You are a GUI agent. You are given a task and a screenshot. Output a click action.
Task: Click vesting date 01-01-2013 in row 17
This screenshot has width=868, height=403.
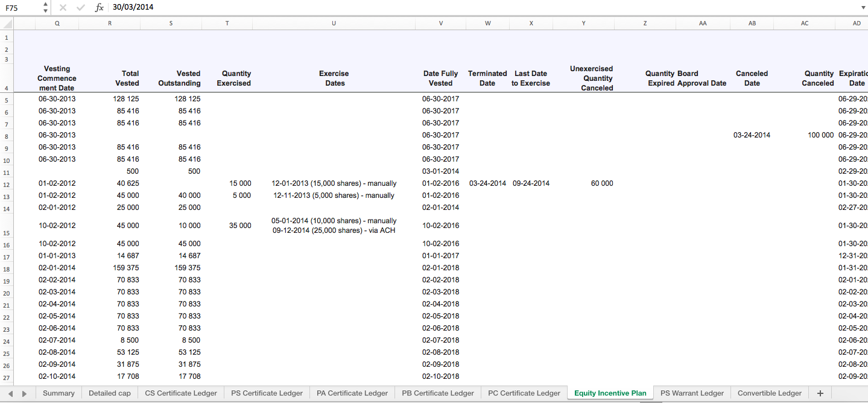(x=57, y=256)
